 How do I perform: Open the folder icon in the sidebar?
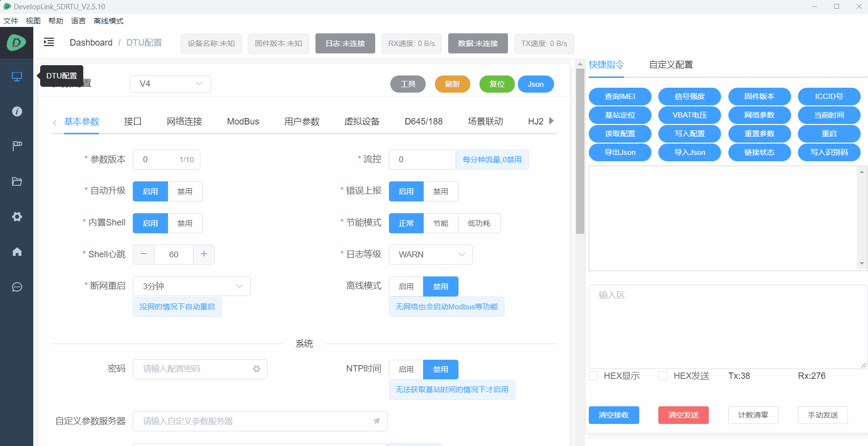point(17,181)
